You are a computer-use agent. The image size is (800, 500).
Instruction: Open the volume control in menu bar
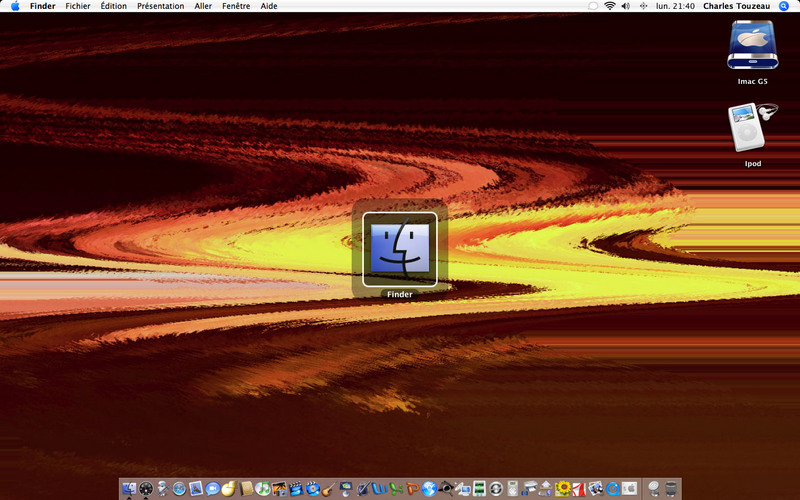(x=625, y=6)
